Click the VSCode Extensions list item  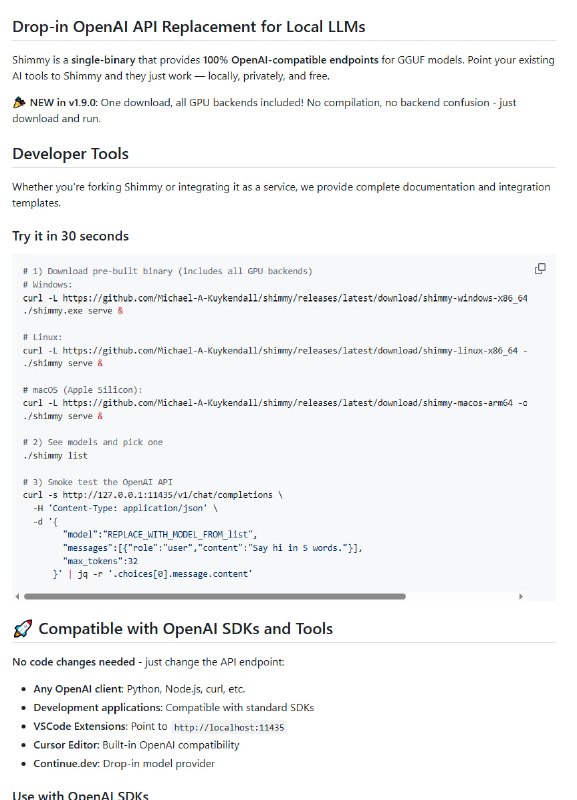(x=160, y=727)
